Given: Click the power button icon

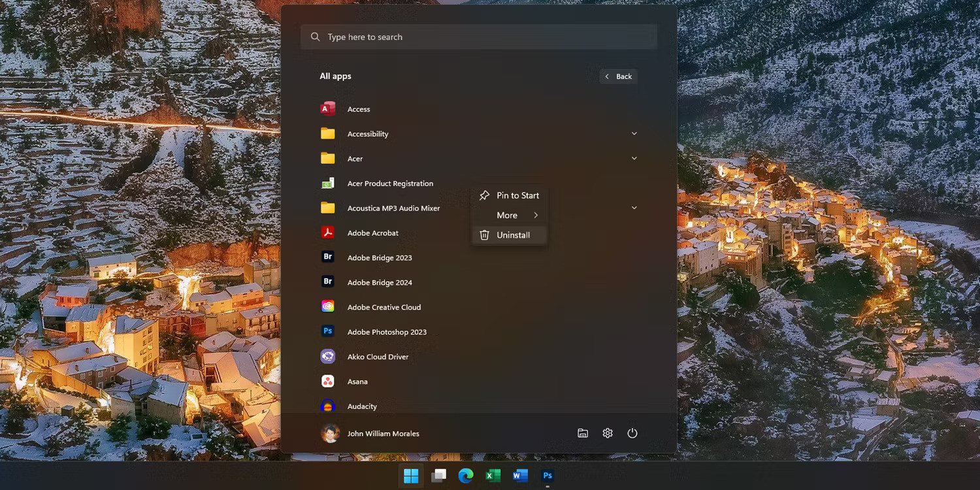Looking at the screenshot, I should (x=632, y=433).
